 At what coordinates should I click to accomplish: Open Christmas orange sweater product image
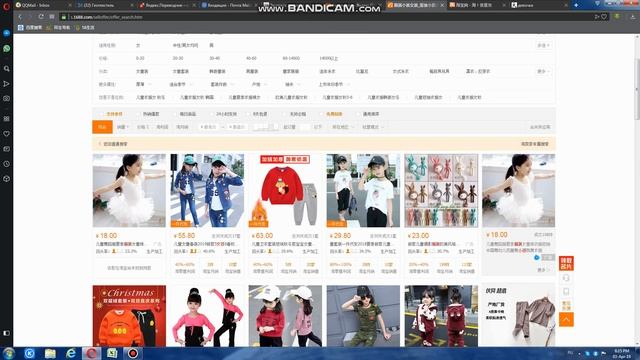tap(129, 316)
